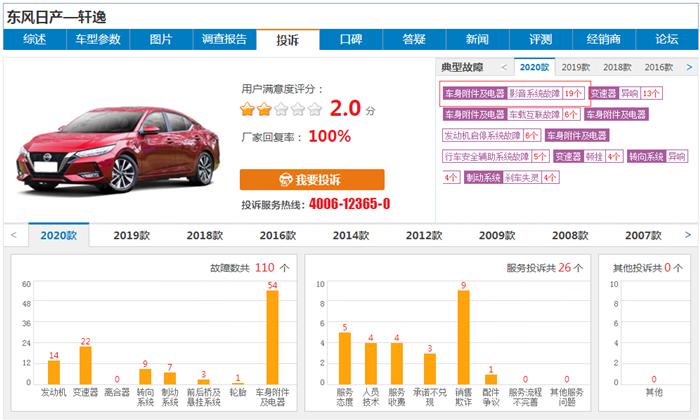The width and height of the screenshot is (700, 420).
Task: Open the 图片 tab
Action: click(161, 39)
